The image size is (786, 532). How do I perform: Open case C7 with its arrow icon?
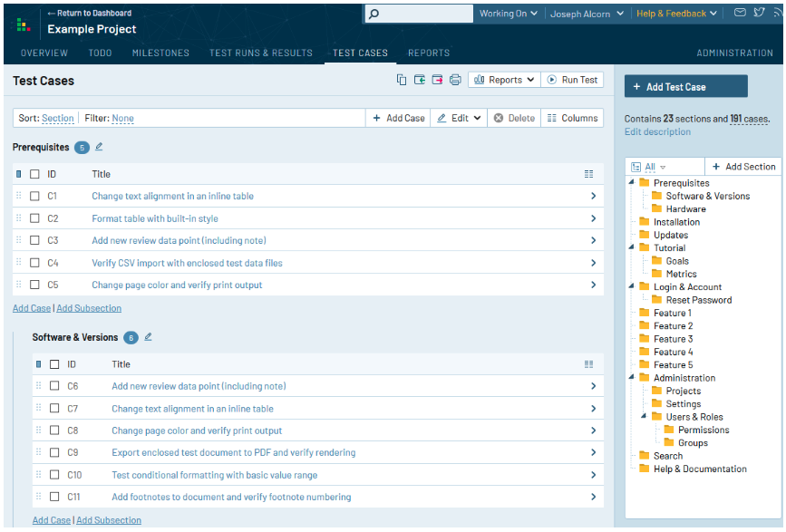[x=594, y=408]
